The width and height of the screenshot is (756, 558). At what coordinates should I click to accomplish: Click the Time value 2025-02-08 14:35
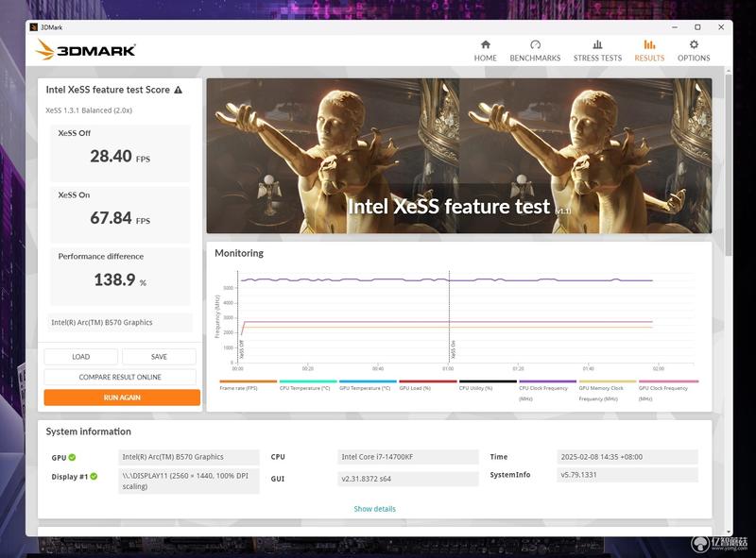pos(627,457)
